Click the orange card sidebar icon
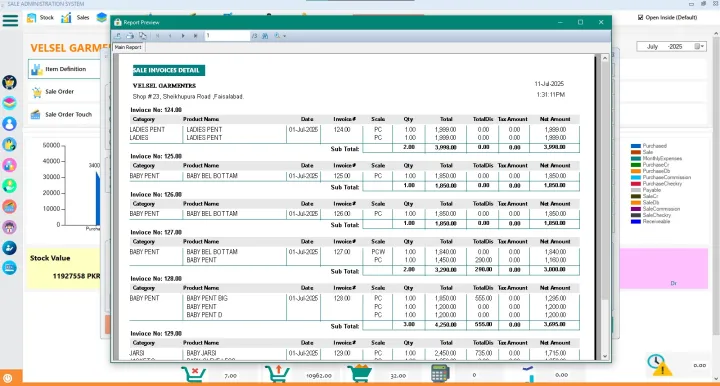 click(9, 207)
